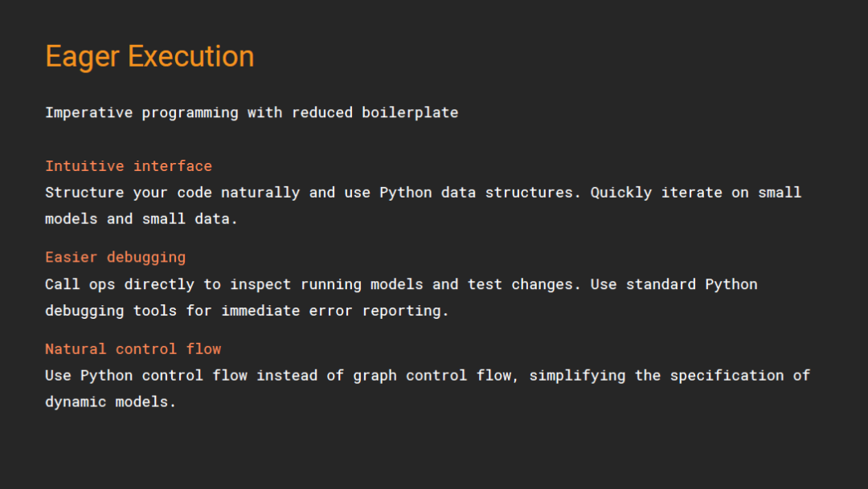Image resolution: width=868 pixels, height=489 pixels.
Task: Click the text "small data."
Action: click(x=190, y=219)
